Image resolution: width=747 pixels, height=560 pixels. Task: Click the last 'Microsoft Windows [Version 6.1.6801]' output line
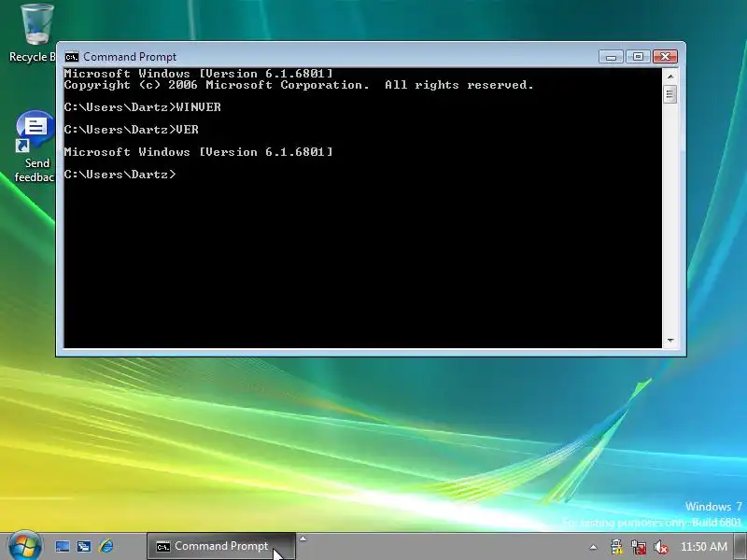pos(198,152)
